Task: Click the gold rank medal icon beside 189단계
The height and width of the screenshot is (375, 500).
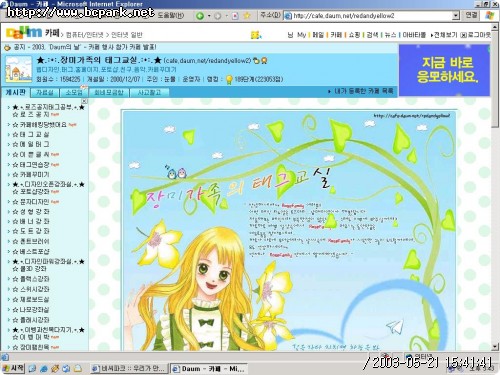Action: tap(229, 80)
